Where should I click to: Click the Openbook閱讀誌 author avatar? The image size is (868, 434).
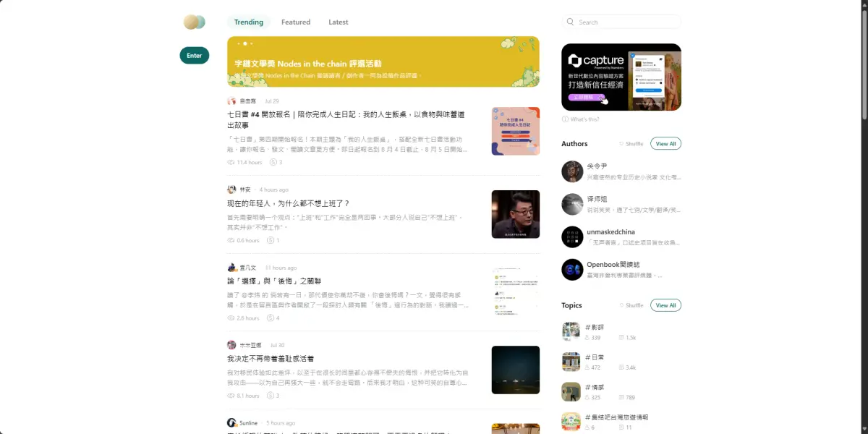point(572,270)
